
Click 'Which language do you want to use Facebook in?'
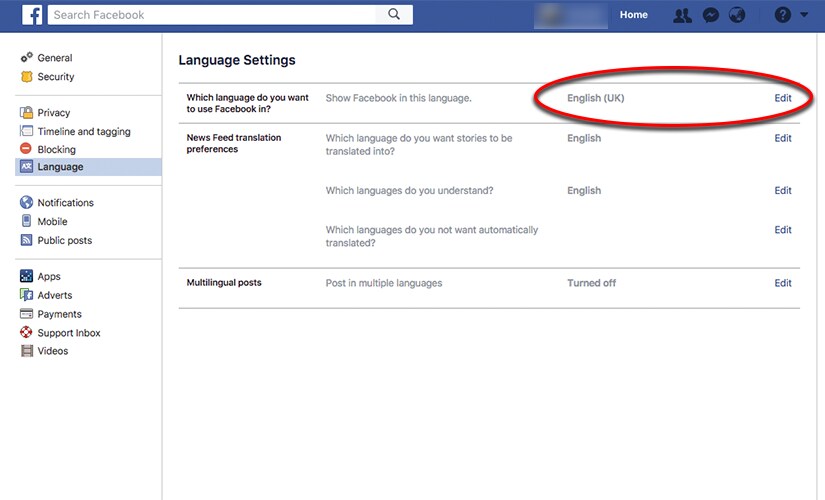(x=247, y=103)
